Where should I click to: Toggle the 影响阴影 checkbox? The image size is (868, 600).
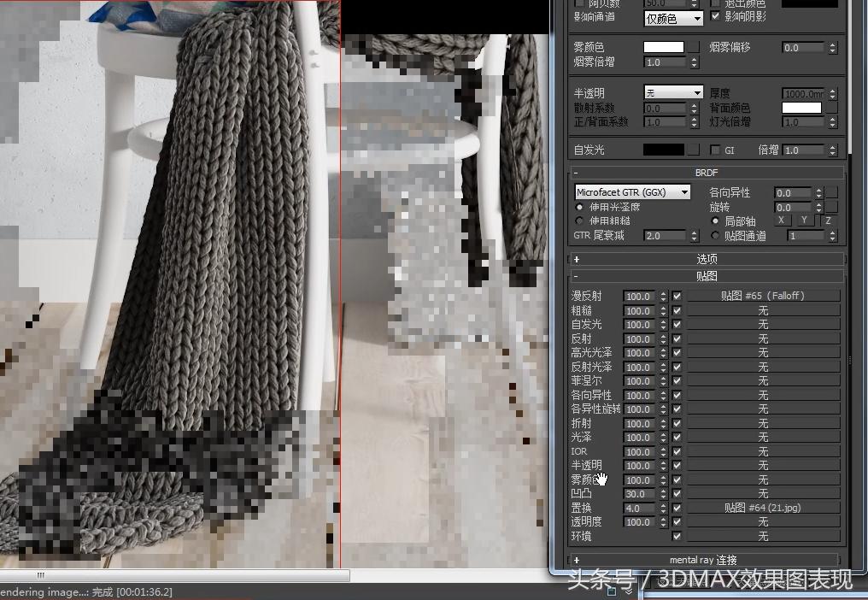click(x=716, y=17)
